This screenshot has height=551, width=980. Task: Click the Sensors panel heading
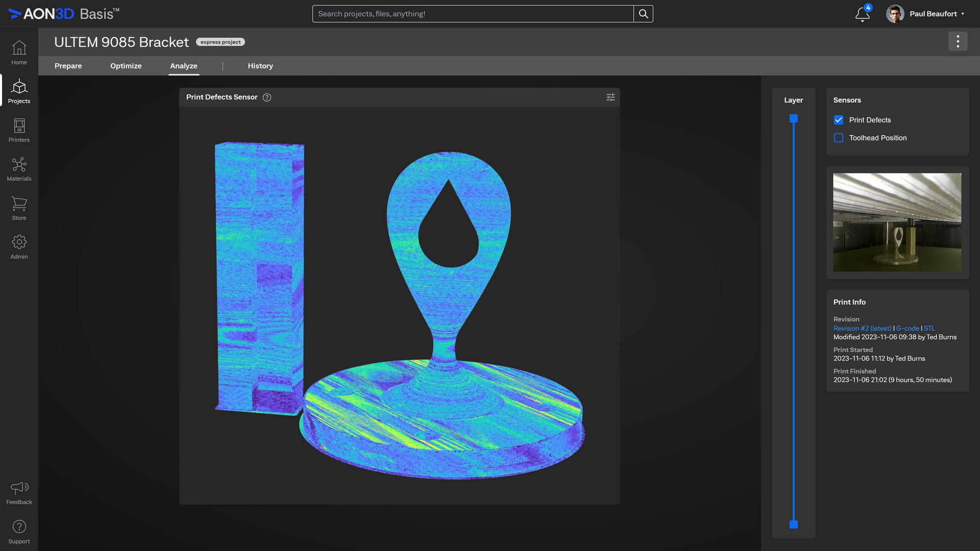click(x=847, y=100)
